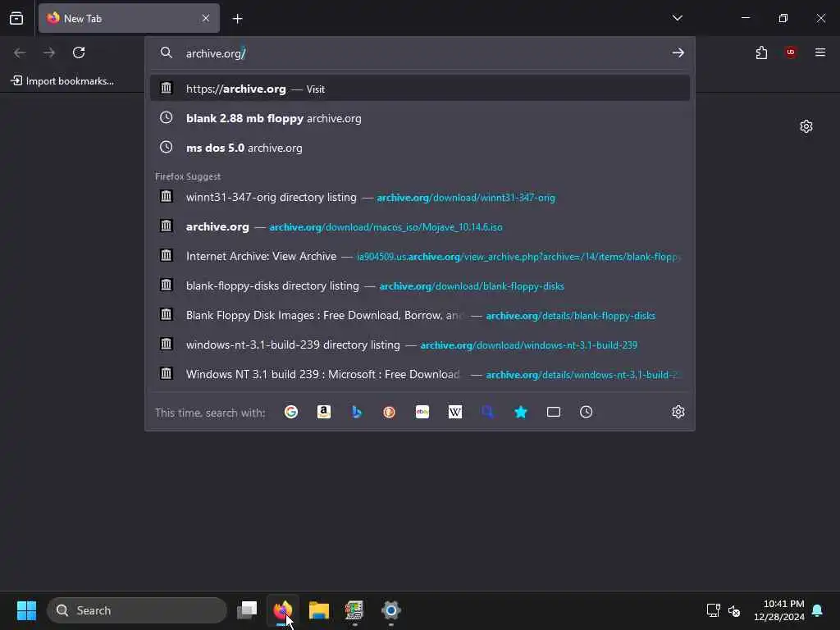Search this time with Google
The height and width of the screenshot is (630, 840).
pyautogui.click(x=291, y=412)
